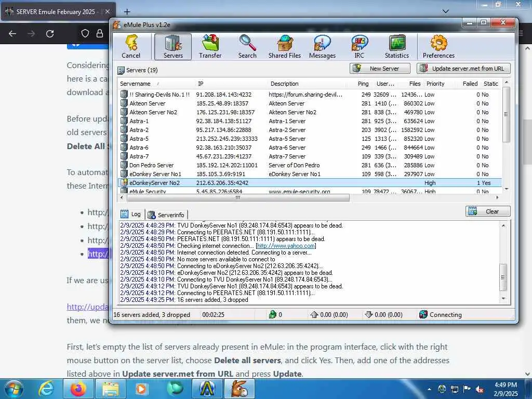Screen dimensions: 532x399
Task: Open the Transfer toolbar view
Action: (210, 47)
